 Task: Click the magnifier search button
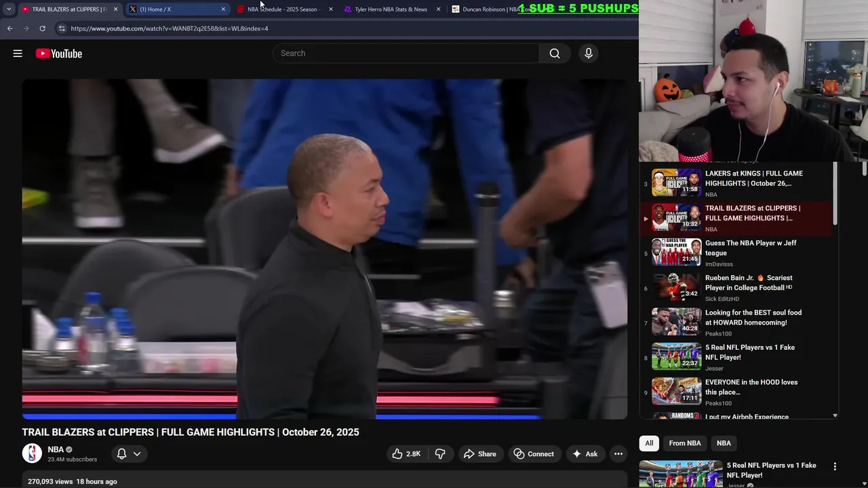point(555,54)
